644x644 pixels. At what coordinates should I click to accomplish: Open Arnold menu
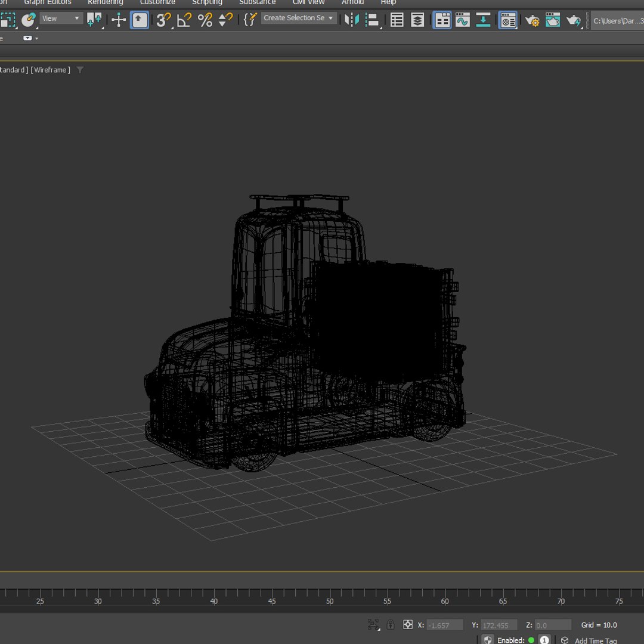point(353,2)
